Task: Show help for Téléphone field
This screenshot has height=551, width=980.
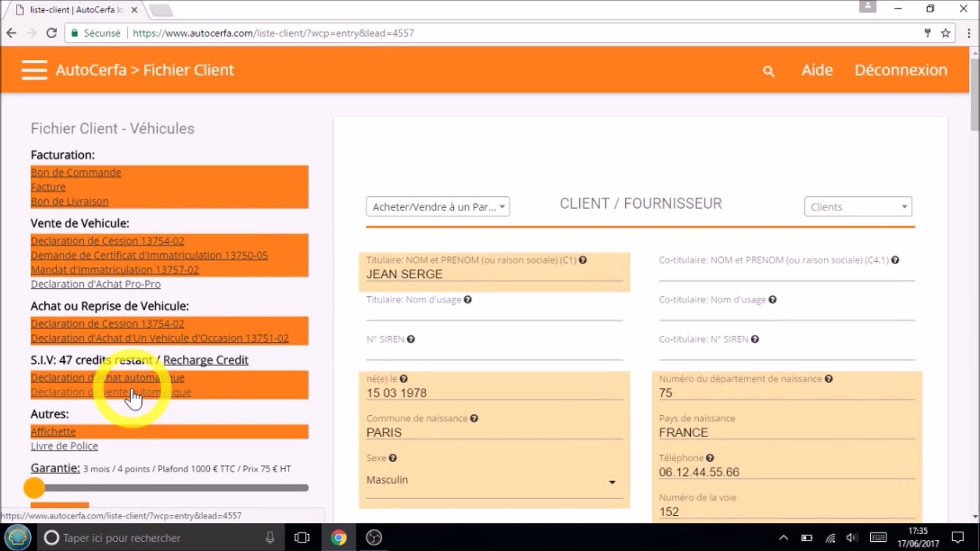Action: click(x=709, y=458)
